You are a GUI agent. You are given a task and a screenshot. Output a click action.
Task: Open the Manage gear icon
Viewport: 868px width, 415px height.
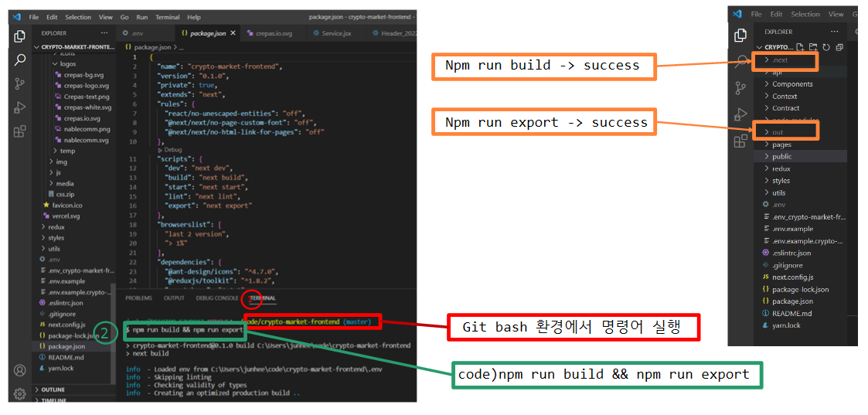[20, 394]
